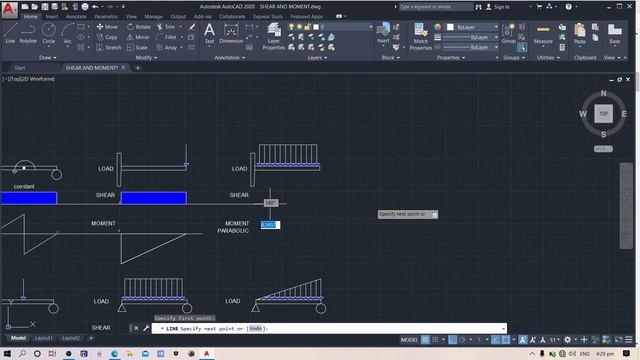The width and height of the screenshot is (640, 360).
Task: Activate the Stretch tool
Action: pos(109,47)
